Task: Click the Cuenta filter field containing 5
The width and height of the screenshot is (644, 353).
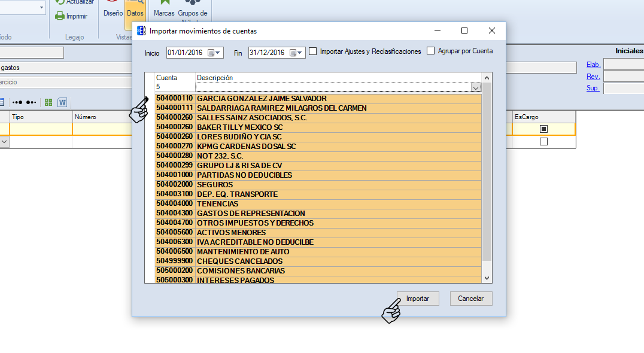Action: [x=175, y=87]
